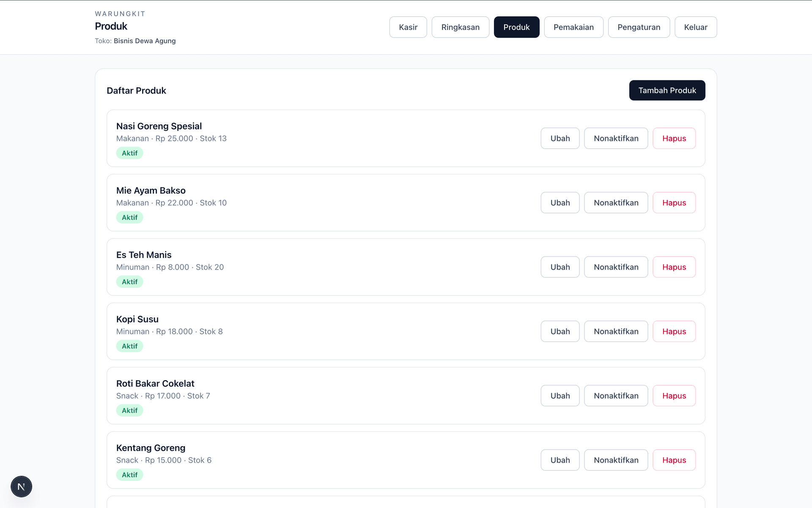Click 'Snack · Rp 17.000 · Stok 7' details
812x508 pixels.
pyautogui.click(x=163, y=396)
